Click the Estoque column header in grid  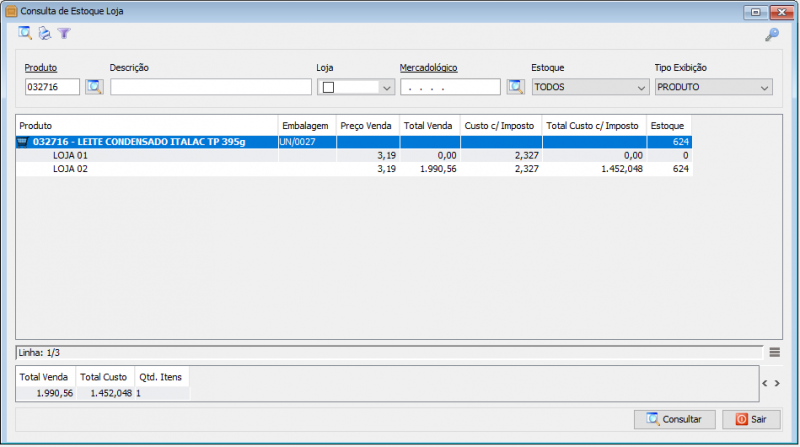(x=668, y=126)
